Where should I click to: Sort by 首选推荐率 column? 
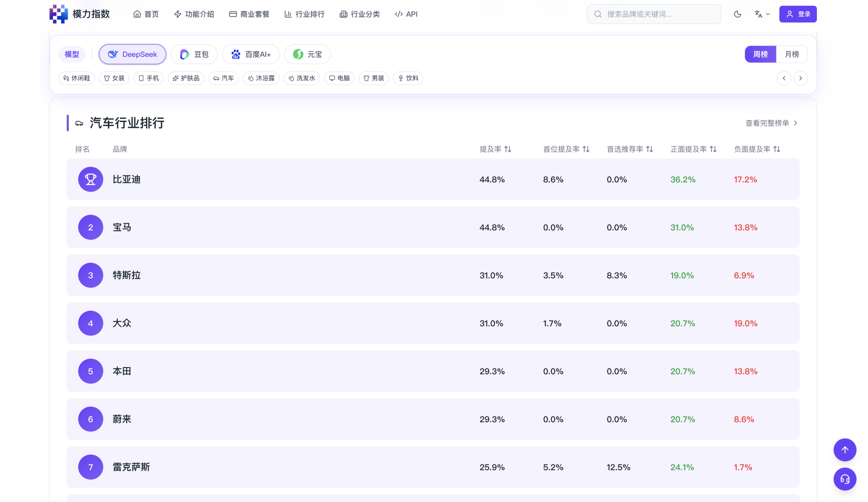(x=630, y=149)
